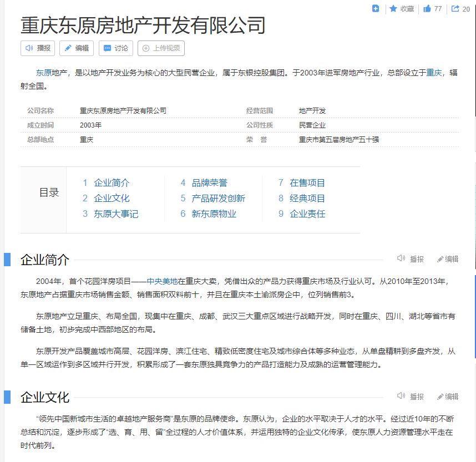Click the 经营范围 value 地产开发

coord(312,111)
